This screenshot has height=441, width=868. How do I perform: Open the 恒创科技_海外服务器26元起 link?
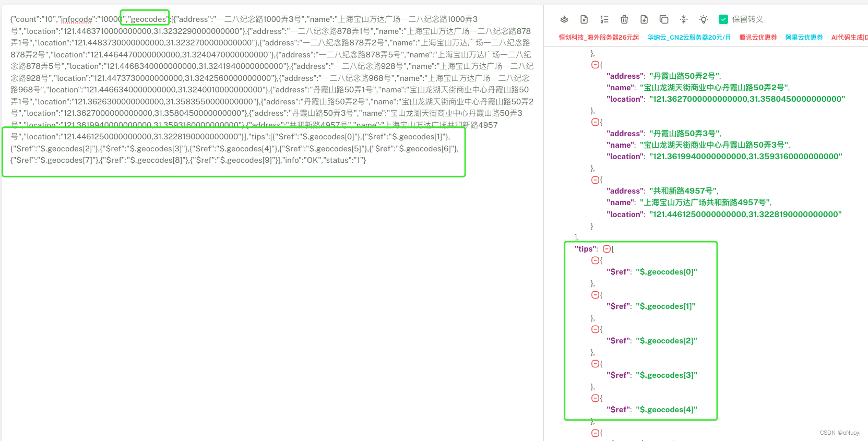point(599,38)
